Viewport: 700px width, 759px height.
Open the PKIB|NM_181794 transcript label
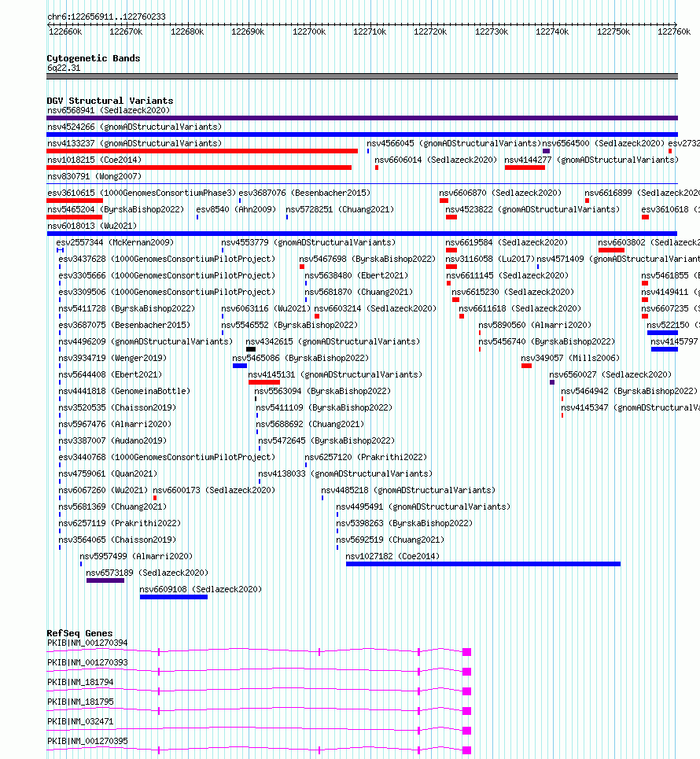pos(80,682)
